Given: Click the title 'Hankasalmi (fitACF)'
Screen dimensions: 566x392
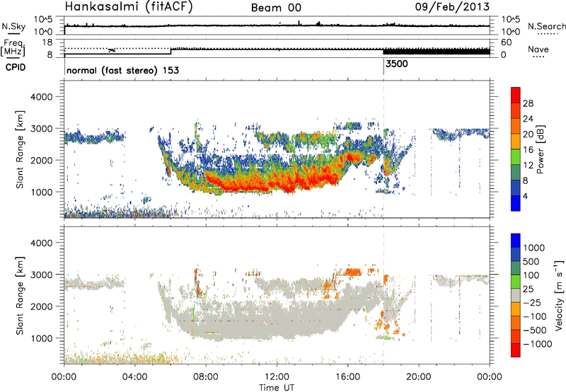Looking at the screenshot, I should tap(129, 6).
